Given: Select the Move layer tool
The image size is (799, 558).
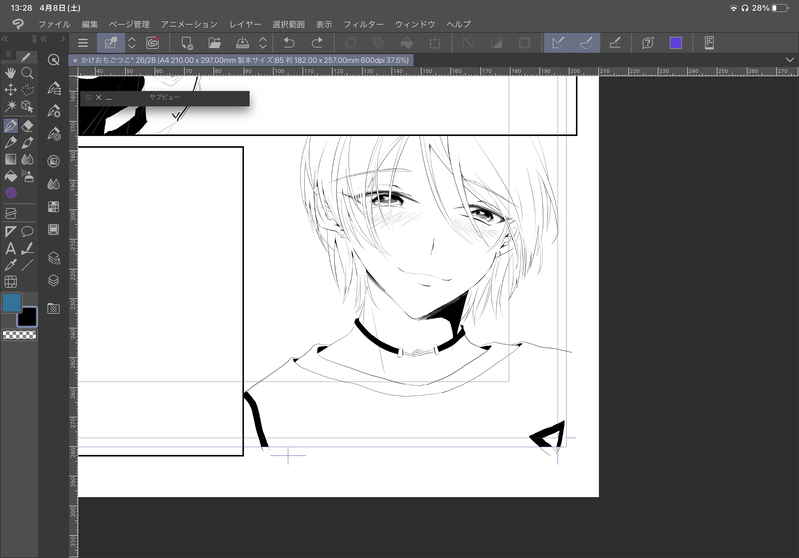Looking at the screenshot, I should click(10, 90).
